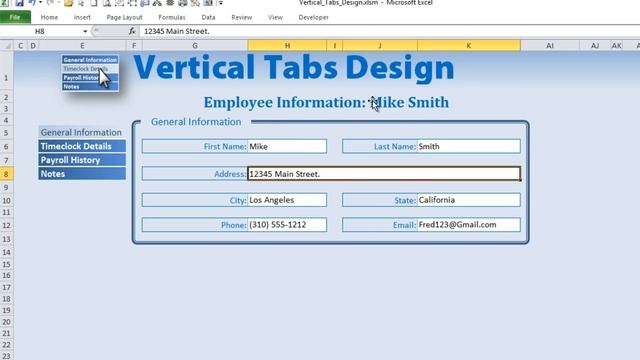640x360 pixels.
Task: Click the Open folder icon in quick access toolbar
Action: (69, 3)
